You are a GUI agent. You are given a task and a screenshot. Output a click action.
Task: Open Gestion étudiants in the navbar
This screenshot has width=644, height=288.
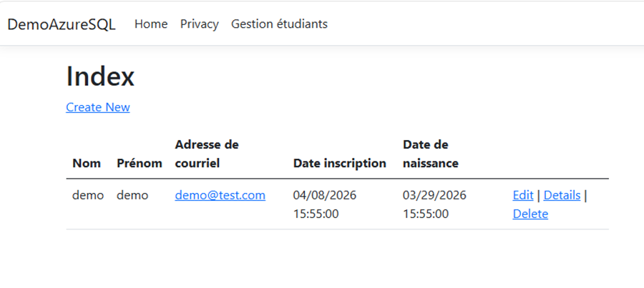point(279,24)
